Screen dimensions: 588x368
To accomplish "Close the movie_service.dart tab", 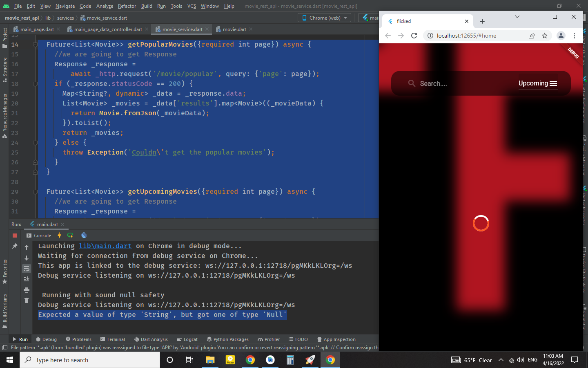I will 207,29.
